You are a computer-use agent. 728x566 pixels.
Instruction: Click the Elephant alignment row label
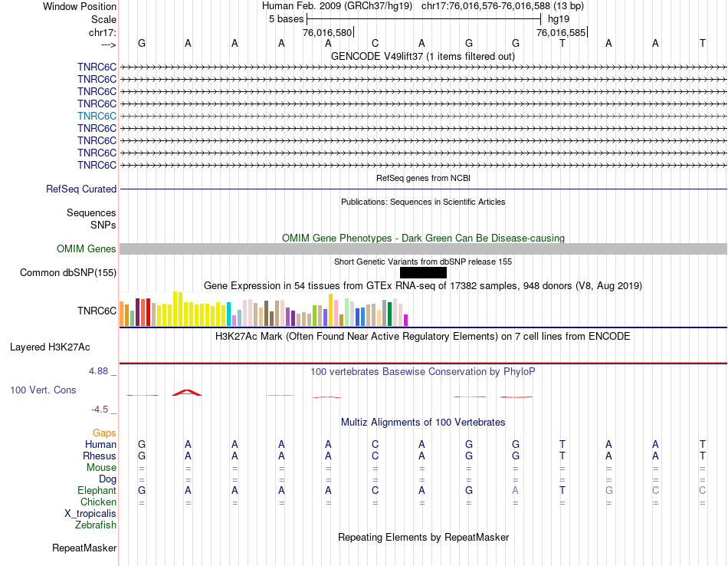pyautogui.click(x=97, y=491)
